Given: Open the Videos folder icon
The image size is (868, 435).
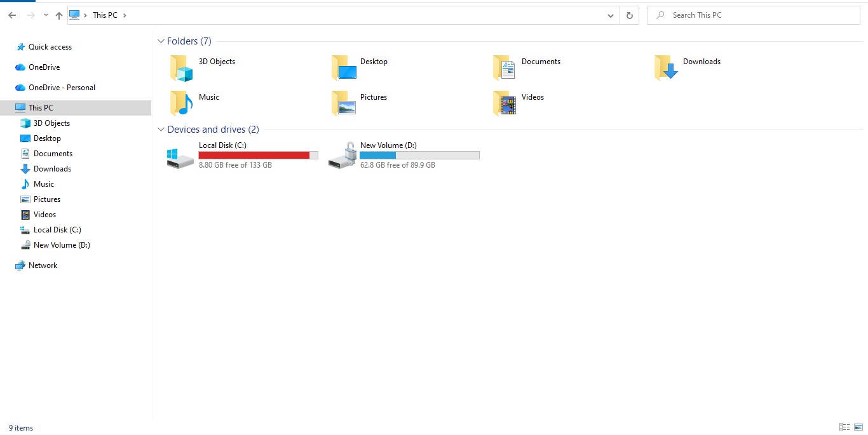Looking at the screenshot, I should click(505, 104).
